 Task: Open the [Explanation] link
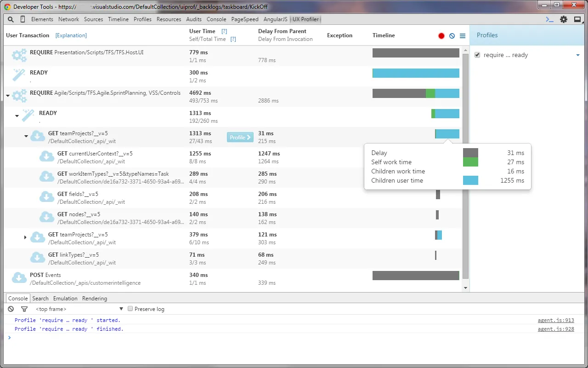(71, 35)
